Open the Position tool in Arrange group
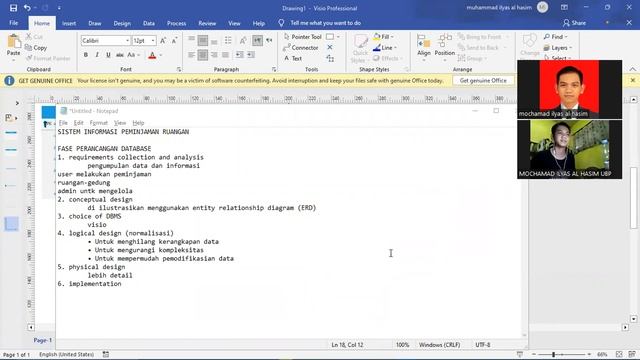This screenshot has height=360, width=640. pos(444,46)
